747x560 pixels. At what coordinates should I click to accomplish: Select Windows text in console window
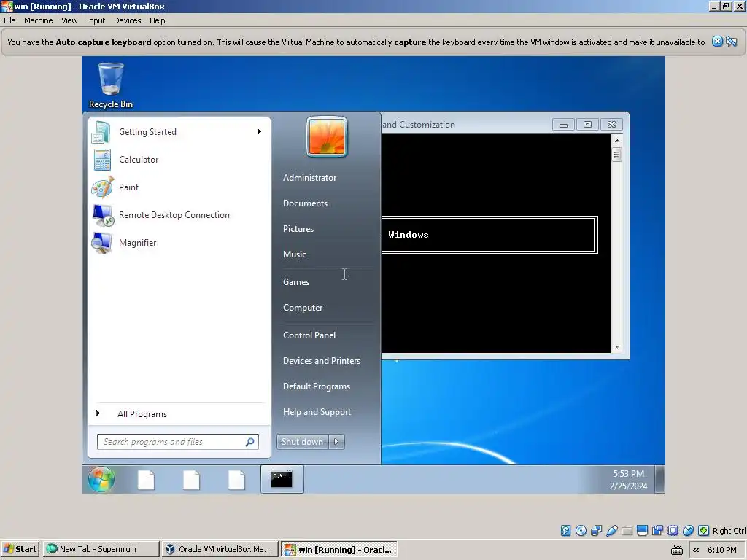(x=409, y=235)
